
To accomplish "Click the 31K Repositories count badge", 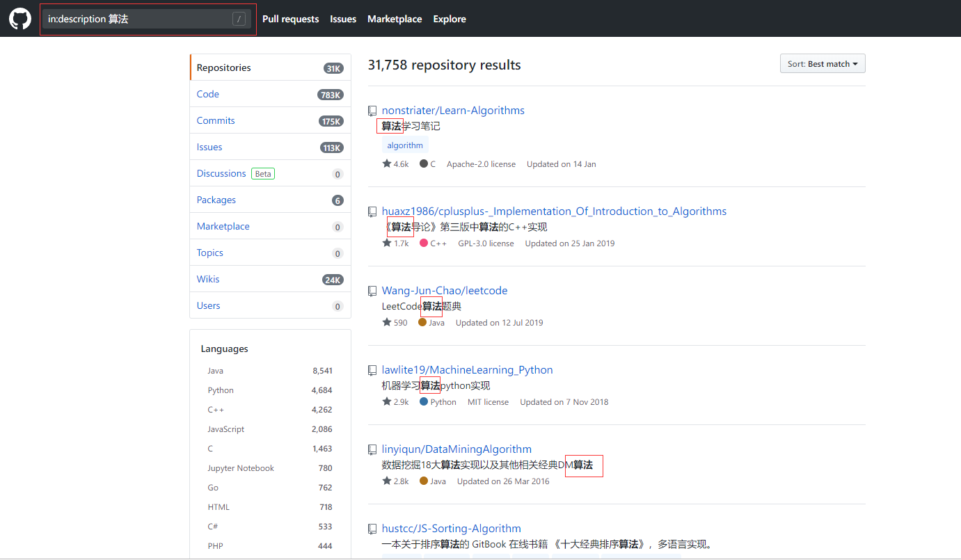I will 333,68.
